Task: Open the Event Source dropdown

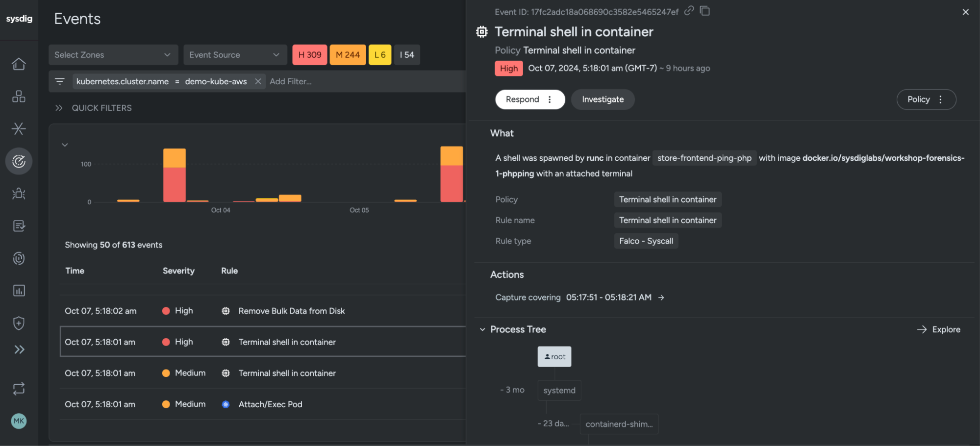Action: [235, 55]
